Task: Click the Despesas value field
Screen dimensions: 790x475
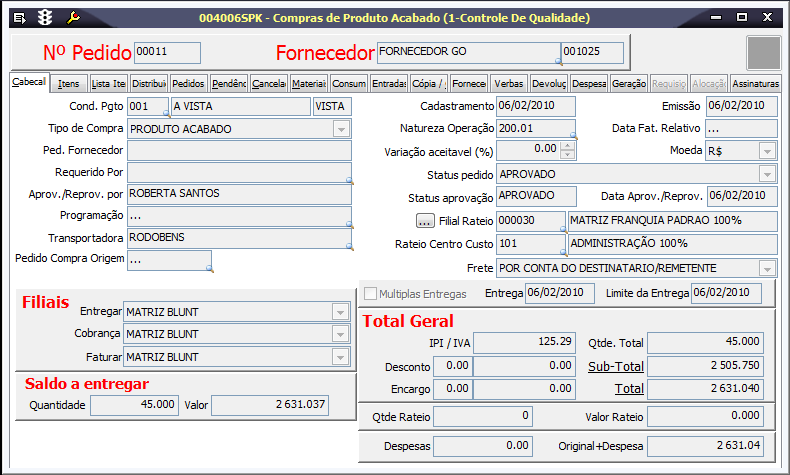Action: (x=483, y=446)
